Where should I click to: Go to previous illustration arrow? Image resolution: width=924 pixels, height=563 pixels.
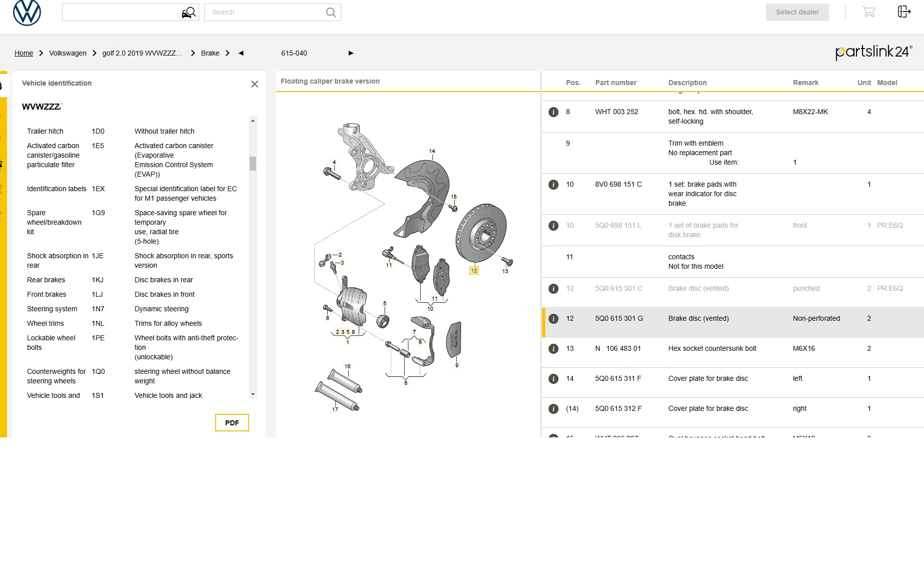point(241,53)
